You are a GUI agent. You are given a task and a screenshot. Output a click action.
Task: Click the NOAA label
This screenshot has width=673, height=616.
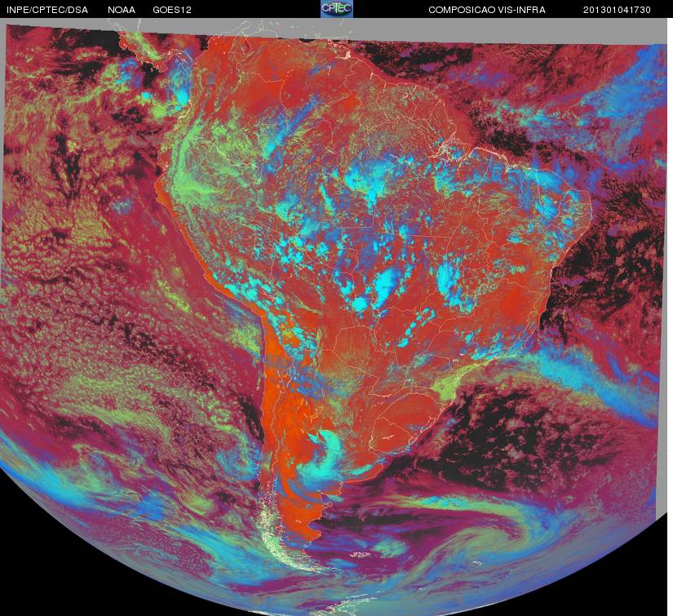122,10
